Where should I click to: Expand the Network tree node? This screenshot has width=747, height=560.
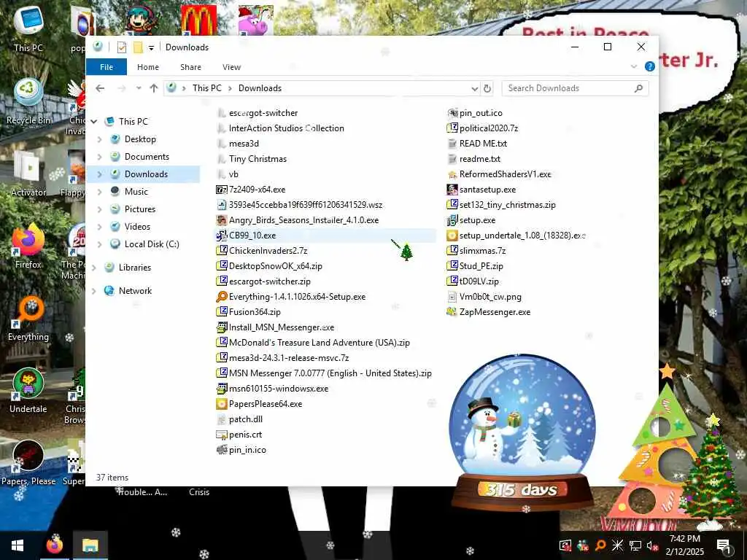coord(94,291)
